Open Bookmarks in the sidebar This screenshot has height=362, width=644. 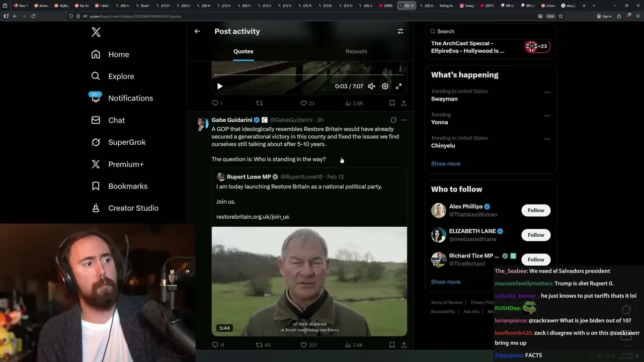click(x=119, y=186)
